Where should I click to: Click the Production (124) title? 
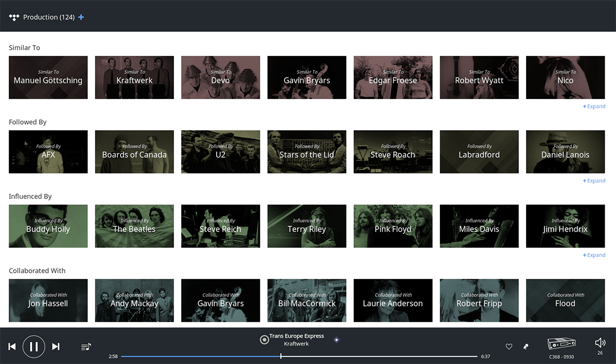(49, 17)
